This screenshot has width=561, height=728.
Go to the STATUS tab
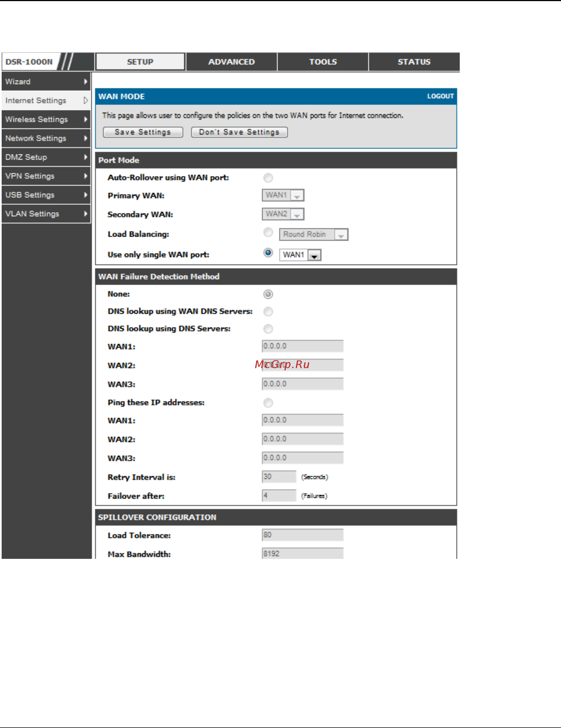pyautogui.click(x=414, y=62)
